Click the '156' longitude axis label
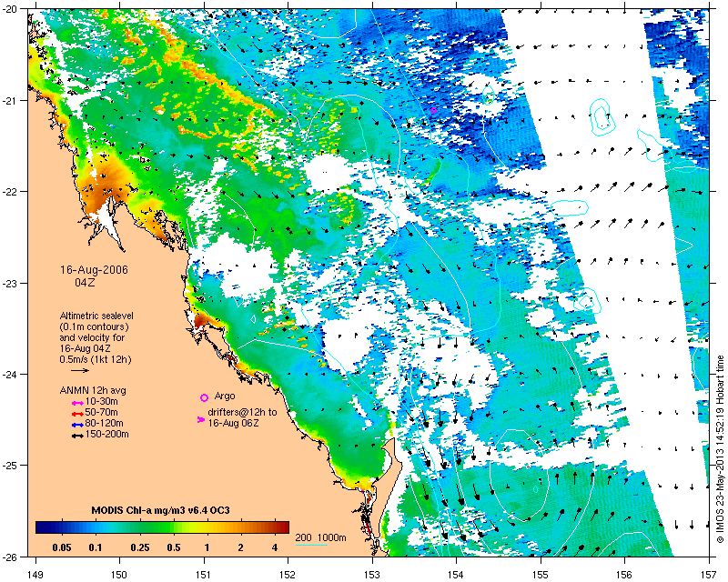Viewport: 728px width, 582px height. [x=624, y=575]
